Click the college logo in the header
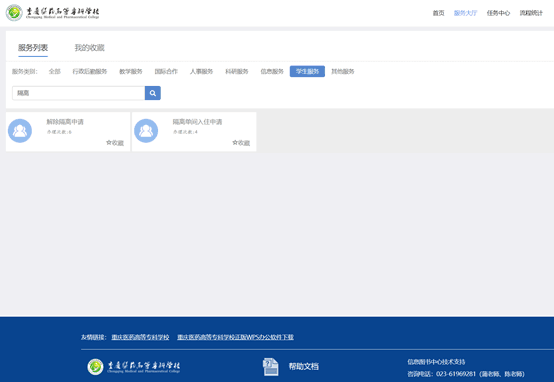 pos(52,13)
